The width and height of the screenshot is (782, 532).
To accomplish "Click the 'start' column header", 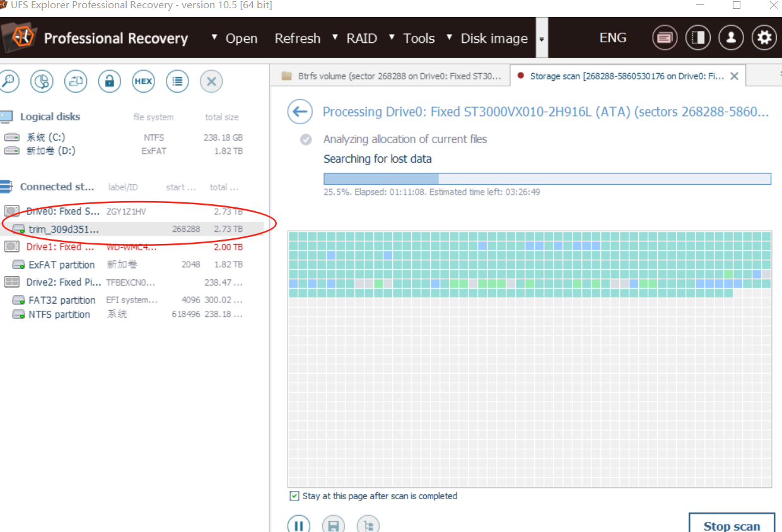I will [181, 187].
